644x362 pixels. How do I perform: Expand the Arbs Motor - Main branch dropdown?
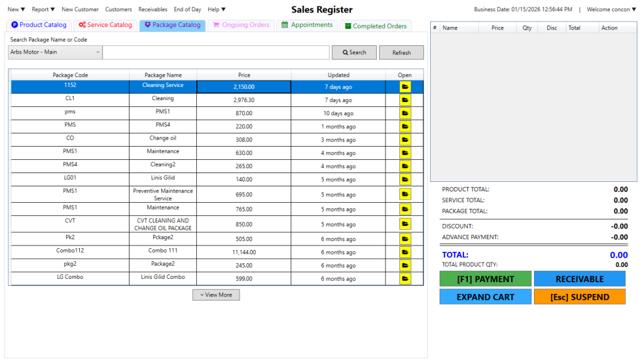[55, 52]
